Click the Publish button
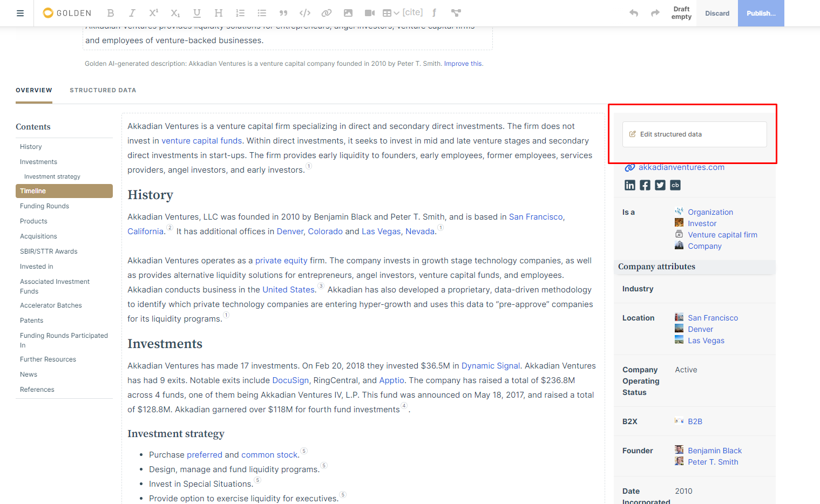The height and width of the screenshot is (504, 820). 761,13
